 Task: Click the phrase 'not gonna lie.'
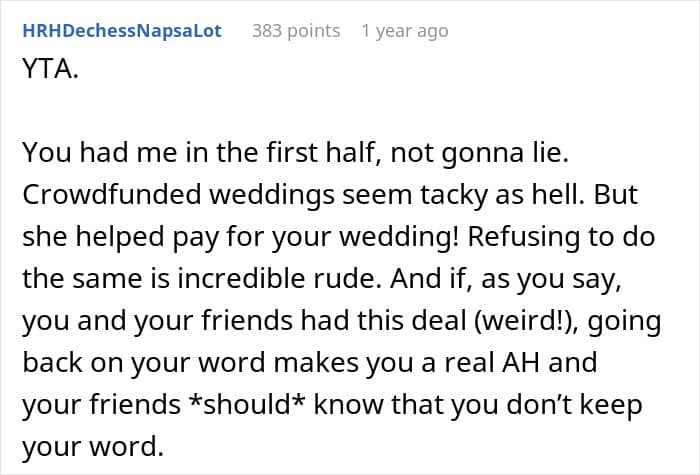[479, 154]
